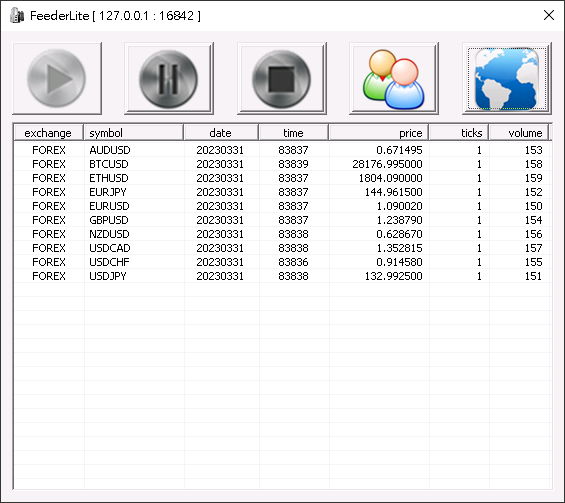565x503 pixels.
Task: Pause the data feed
Action: (169, 79)
